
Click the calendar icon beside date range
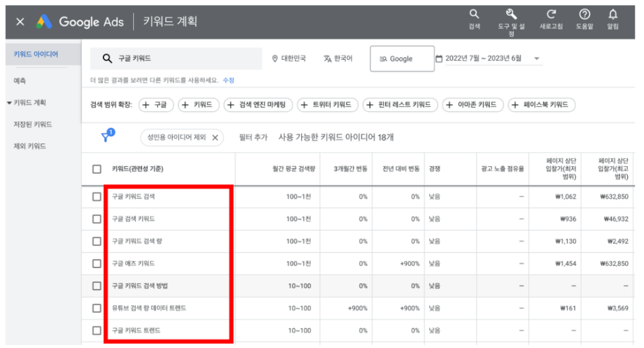point(439,59)
